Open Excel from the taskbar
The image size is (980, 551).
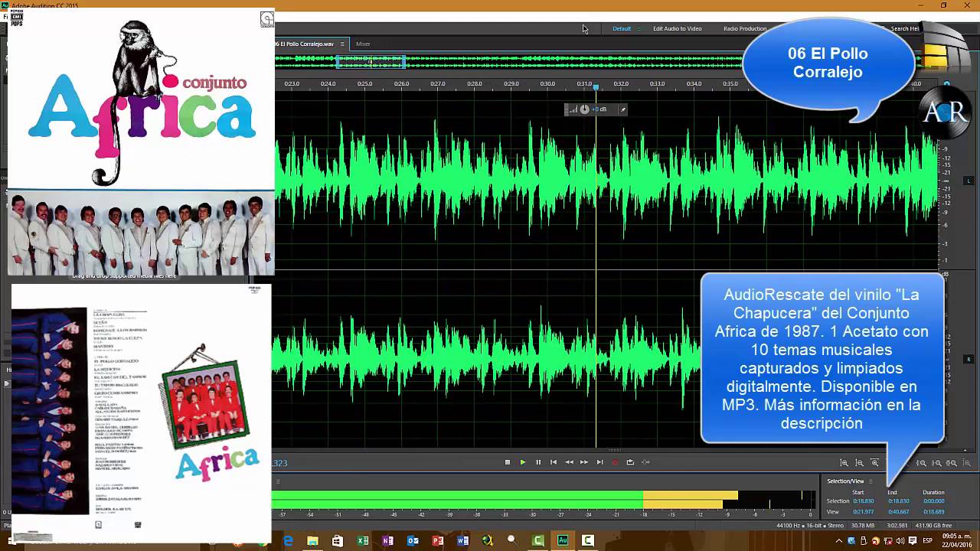[x=363, y=540]
